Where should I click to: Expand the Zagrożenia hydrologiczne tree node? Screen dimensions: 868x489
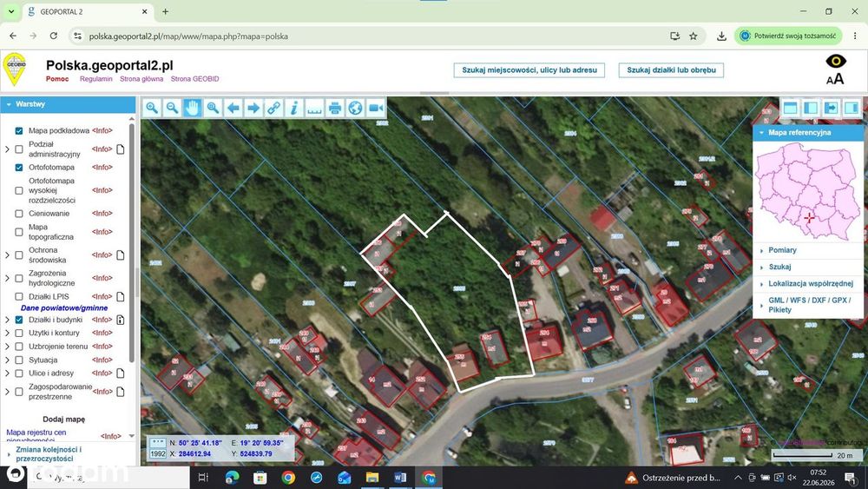7,278
